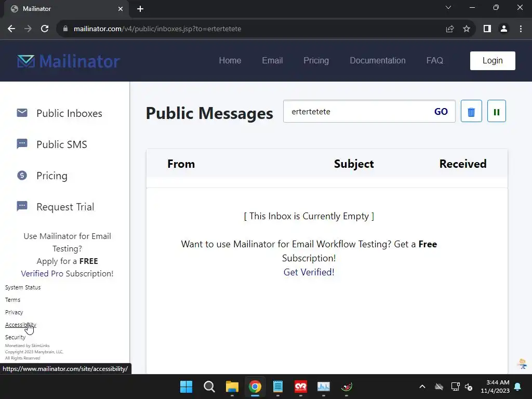
Task: Open the Terms link
Action: click(x=12, y=300)
